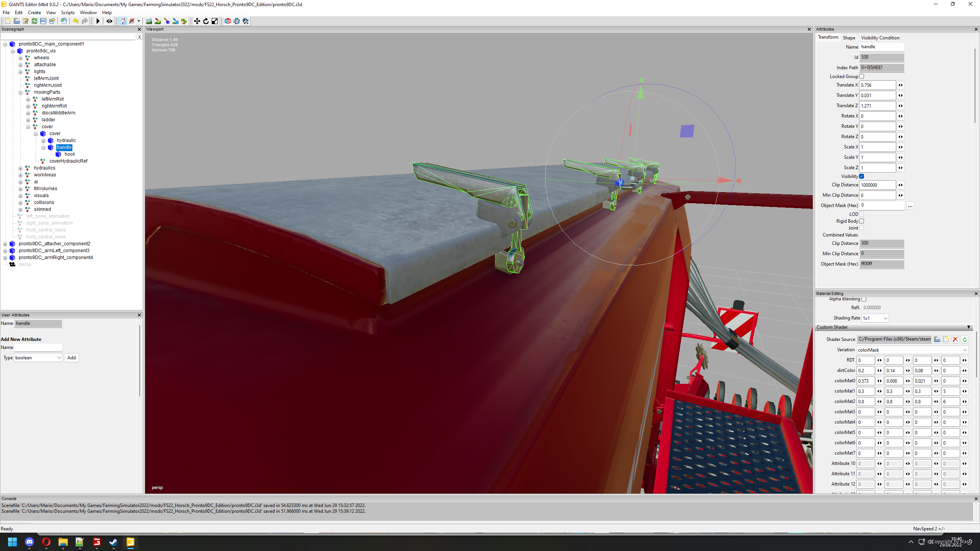Click the New scene toolbar icon
Viewport: 980px width, 551px height.
(8, 21)
